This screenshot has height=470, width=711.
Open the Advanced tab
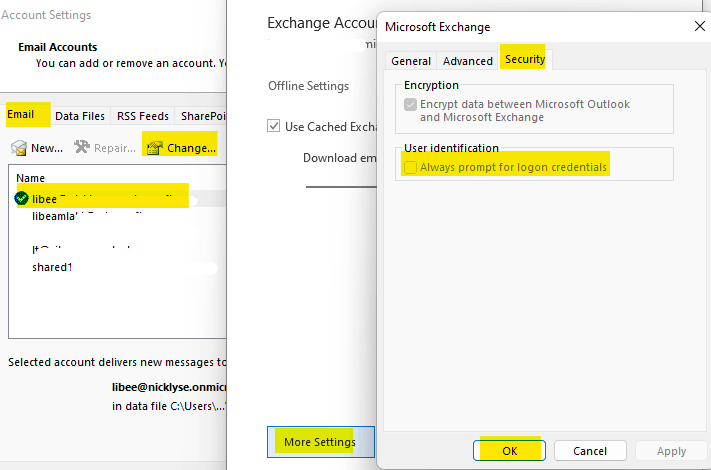tap(468, 61)
